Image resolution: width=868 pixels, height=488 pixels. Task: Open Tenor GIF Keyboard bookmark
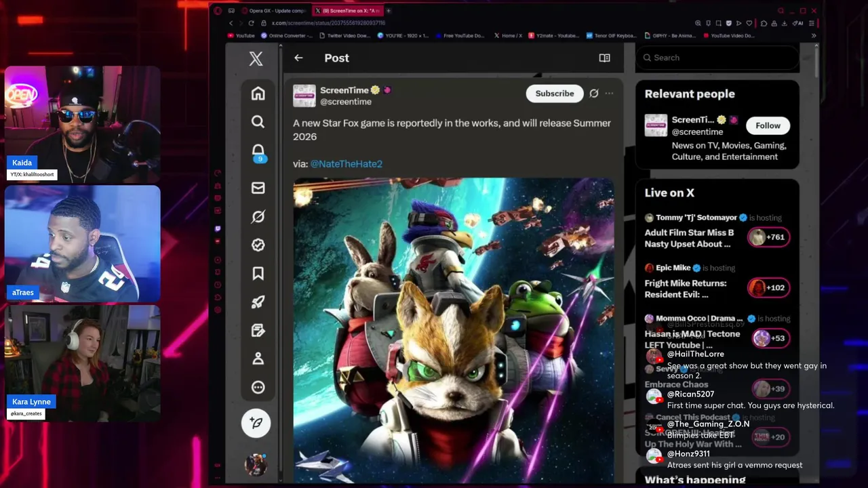(x=611, y=35)
